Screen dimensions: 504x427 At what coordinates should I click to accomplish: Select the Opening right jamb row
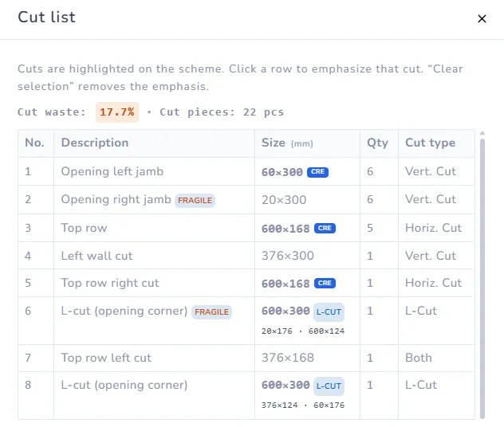pyautogui.click(x=246, y=200)
